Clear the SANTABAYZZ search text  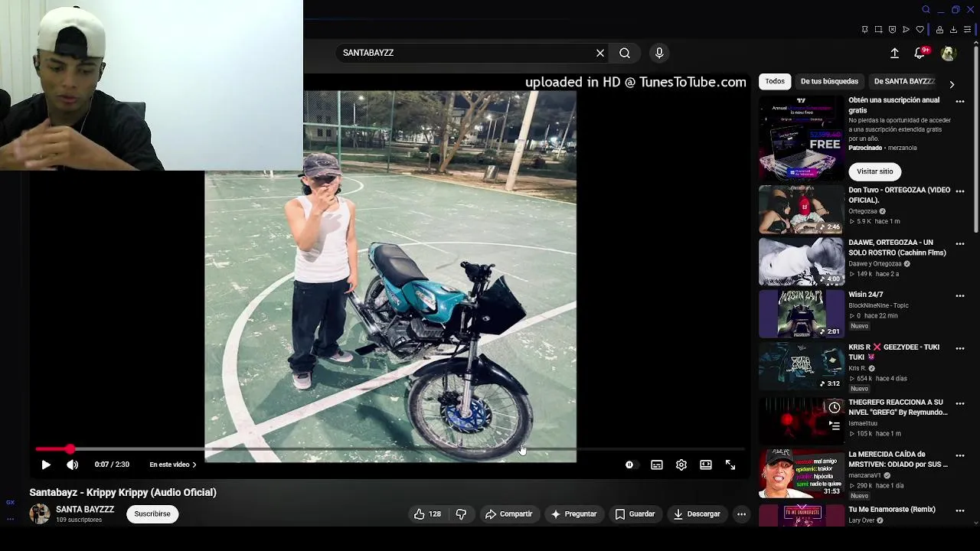[600, 53]
